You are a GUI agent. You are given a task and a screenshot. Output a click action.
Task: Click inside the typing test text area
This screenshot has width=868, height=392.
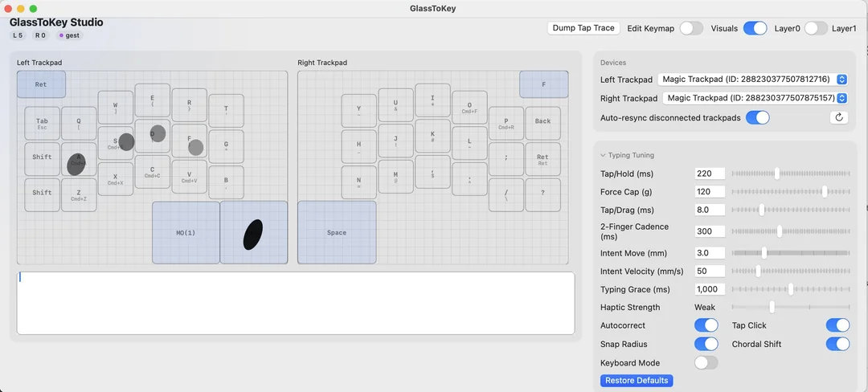(x=296, y=303)
